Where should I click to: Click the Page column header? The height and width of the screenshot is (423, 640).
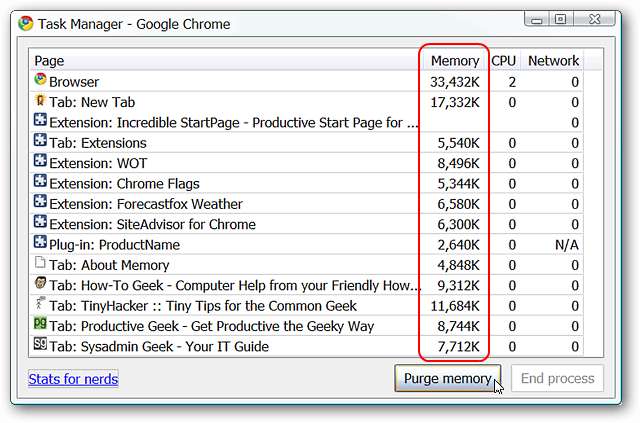50,61
